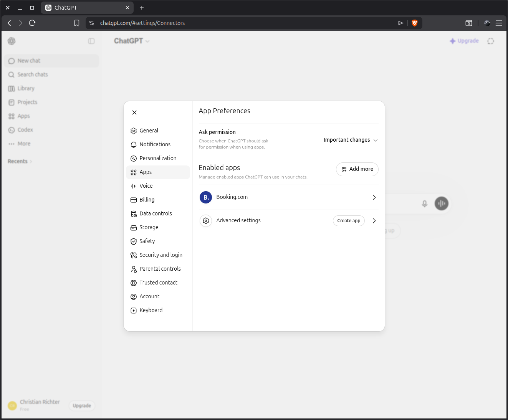The height and width of the screenshot is (420, 508).
Task: Open Account settings
Action: 158,296
